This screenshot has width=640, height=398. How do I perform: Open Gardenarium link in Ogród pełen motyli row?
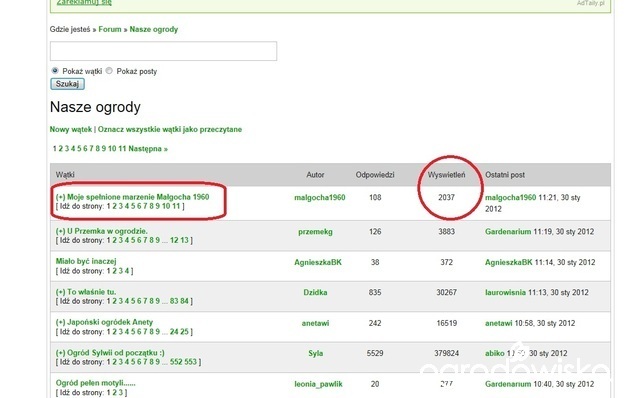[x=508, y=384]
